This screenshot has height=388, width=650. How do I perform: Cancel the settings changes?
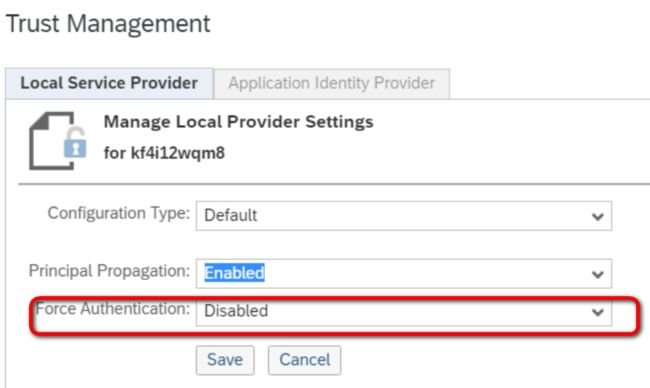click(305, 360)
